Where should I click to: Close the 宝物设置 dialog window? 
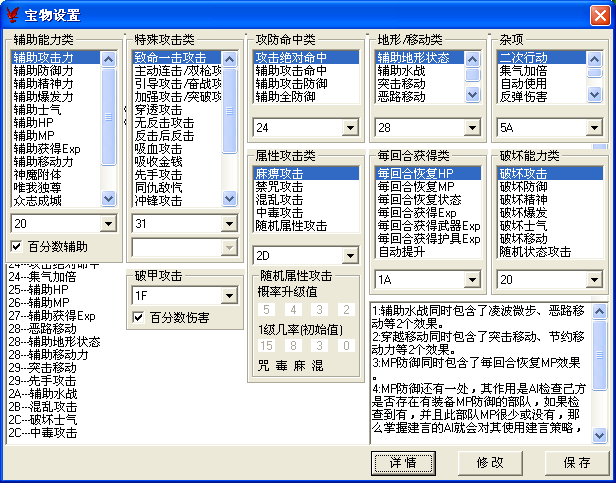coord(599,14)
